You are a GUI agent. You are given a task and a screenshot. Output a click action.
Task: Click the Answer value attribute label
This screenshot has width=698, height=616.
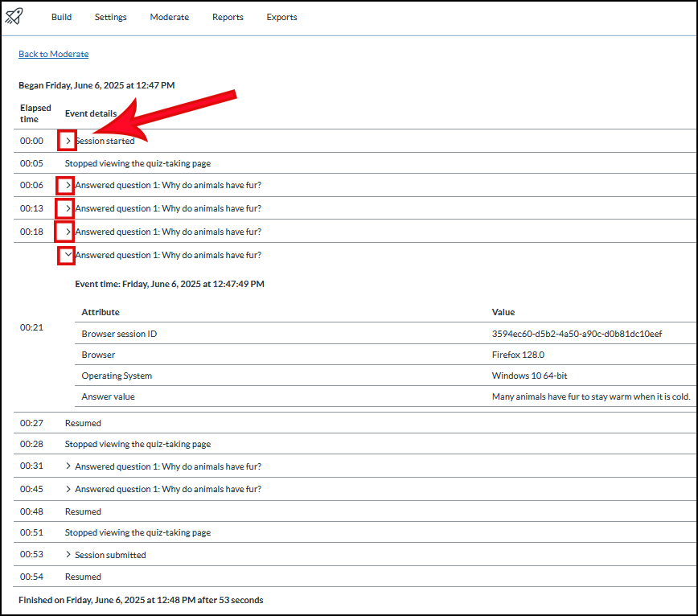(109, 396)
